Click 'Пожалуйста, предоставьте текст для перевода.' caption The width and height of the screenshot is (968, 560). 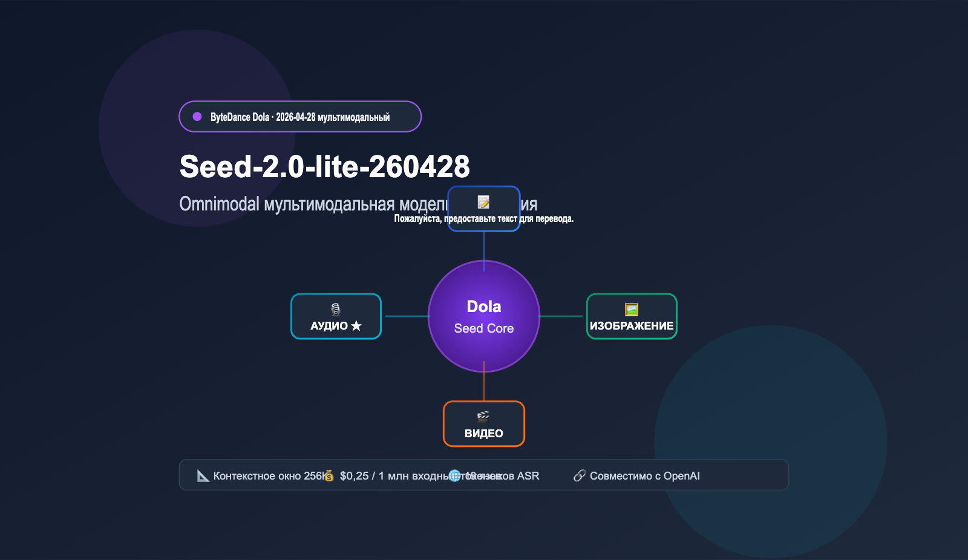[484, 219]
